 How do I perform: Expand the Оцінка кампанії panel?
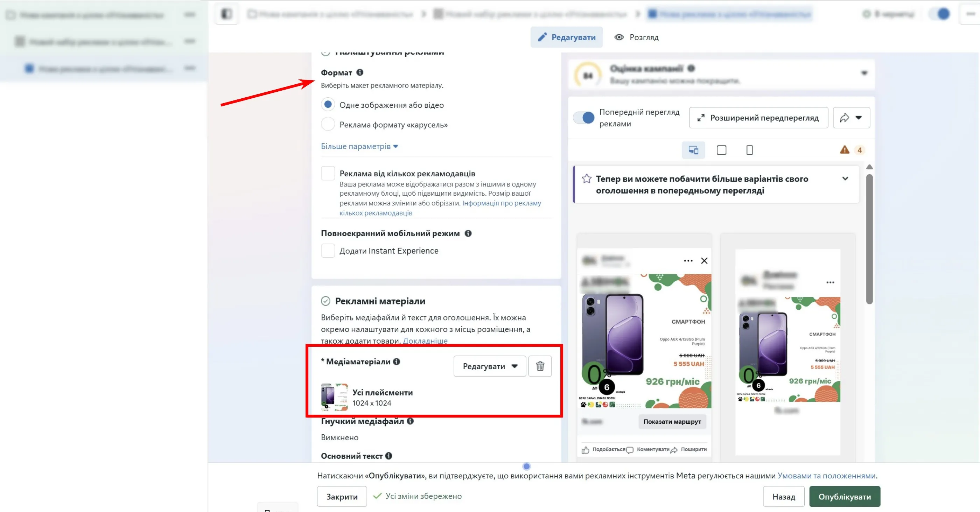point(864,73)
